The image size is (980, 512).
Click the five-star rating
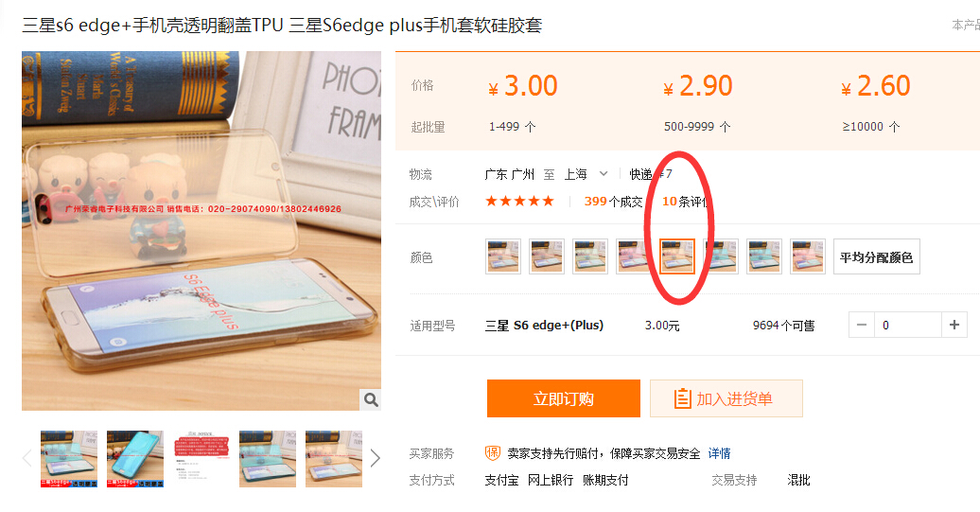(x=519, y=202)
